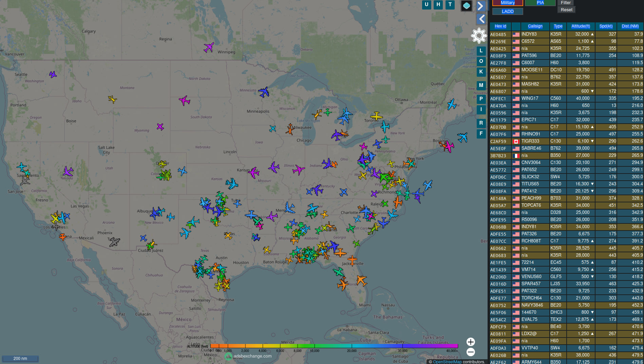Sort by the flag column header

[516, 26]
